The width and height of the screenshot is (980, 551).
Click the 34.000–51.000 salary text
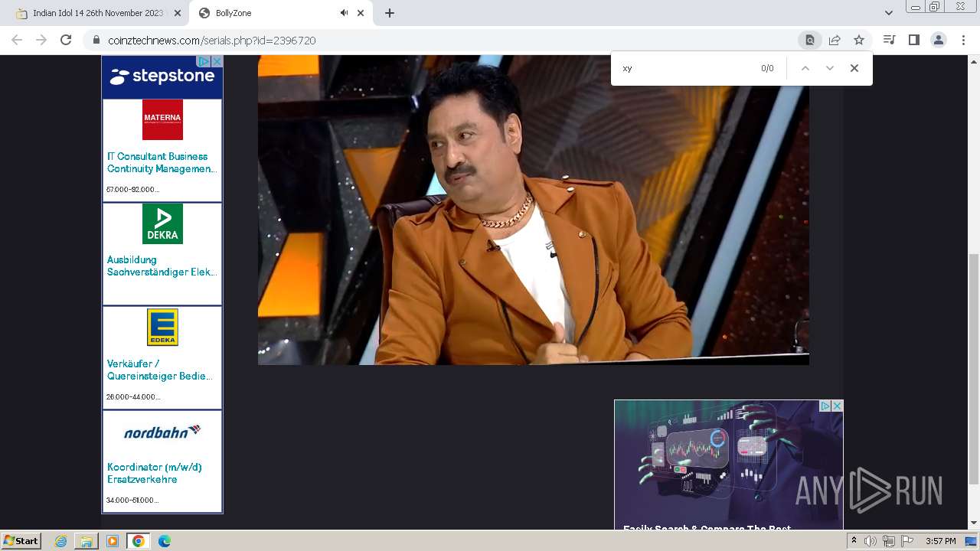click(x=132, y=500)
